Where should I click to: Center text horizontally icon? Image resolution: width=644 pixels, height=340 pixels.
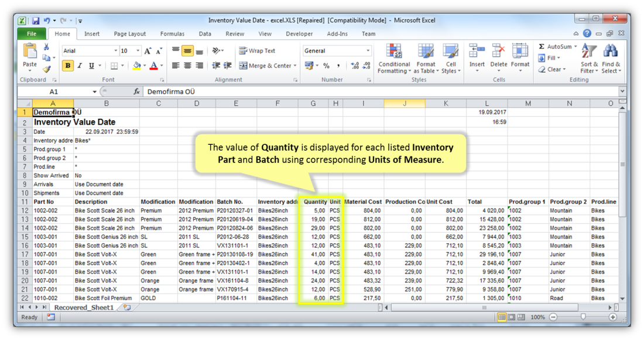coord(187,66)
